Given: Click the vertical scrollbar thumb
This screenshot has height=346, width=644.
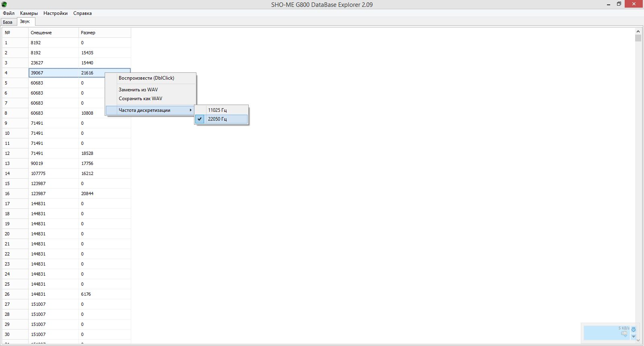Looking at the screenshot, I should point(638,38).
